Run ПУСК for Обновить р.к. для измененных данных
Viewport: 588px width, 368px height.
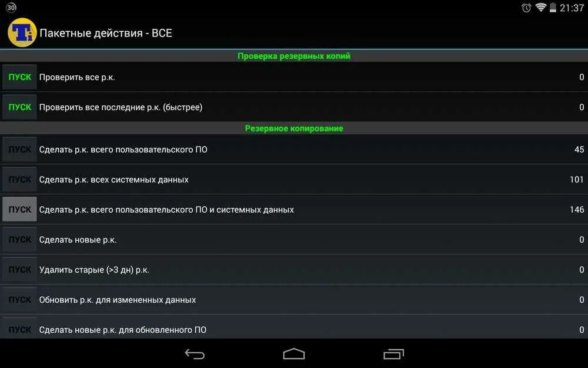[19, 300]
